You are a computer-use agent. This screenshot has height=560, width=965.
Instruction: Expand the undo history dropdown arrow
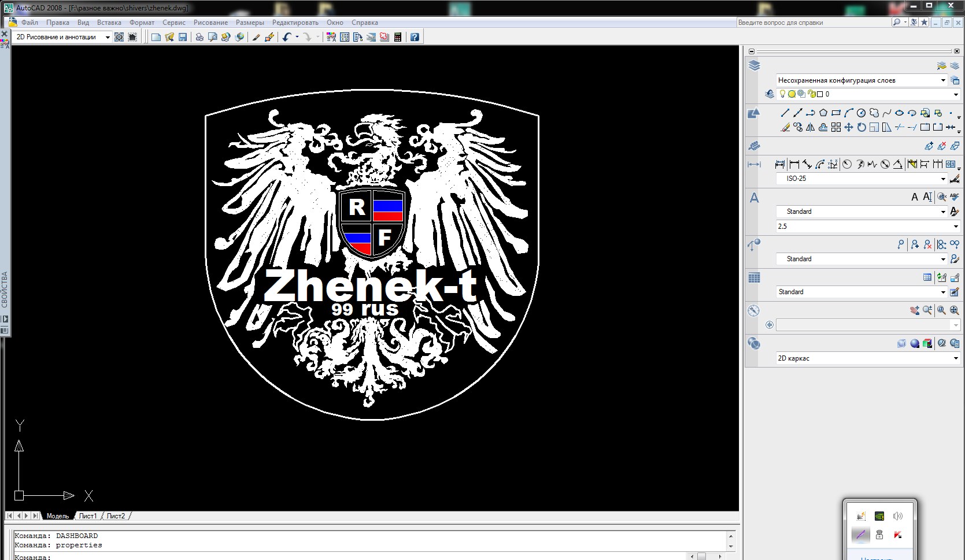point(297,37)
